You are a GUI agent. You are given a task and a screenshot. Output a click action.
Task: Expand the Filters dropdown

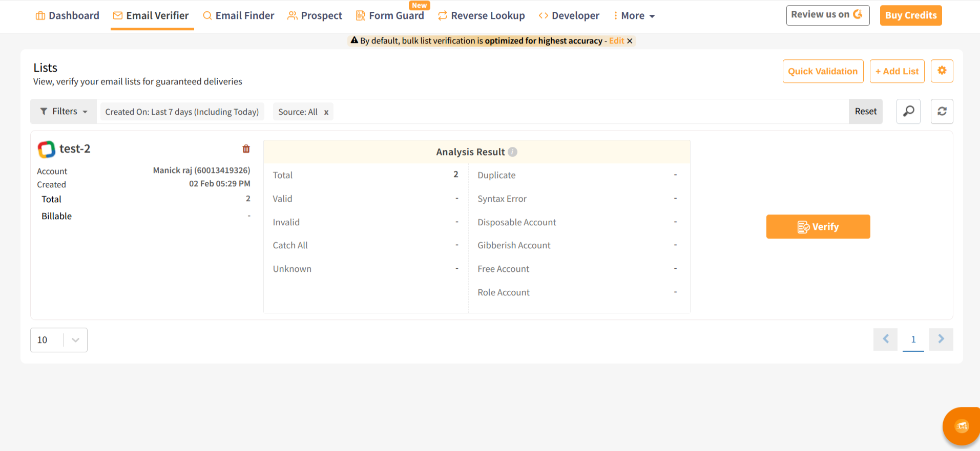pyautogui.click(x=64, y=112)
